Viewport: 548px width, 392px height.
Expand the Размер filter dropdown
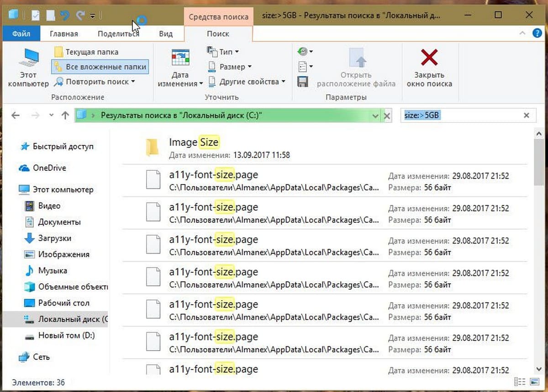click(x=230, y=67)
